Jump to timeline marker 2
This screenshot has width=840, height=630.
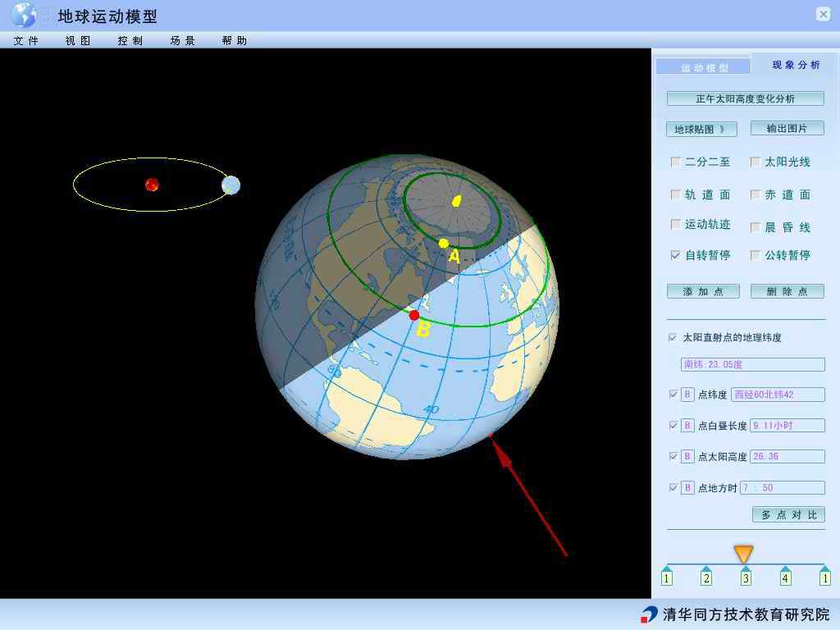click(706, 577)
